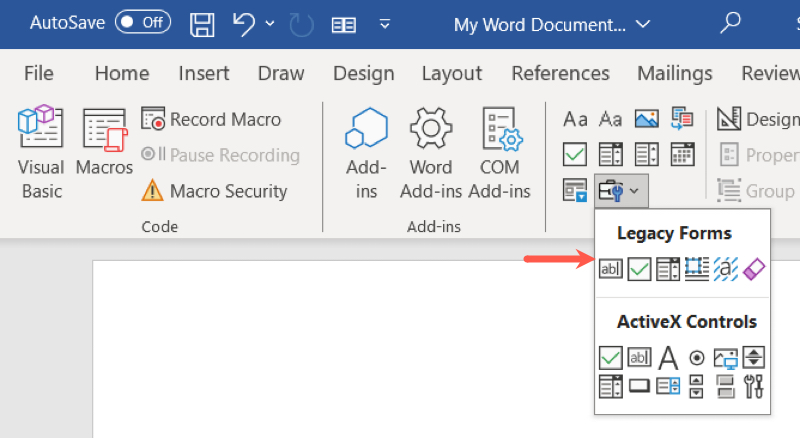Screen dimensions: 800x438
Task: Insert ActiveX Toggle Button control
Action: [x=725, y=386]
